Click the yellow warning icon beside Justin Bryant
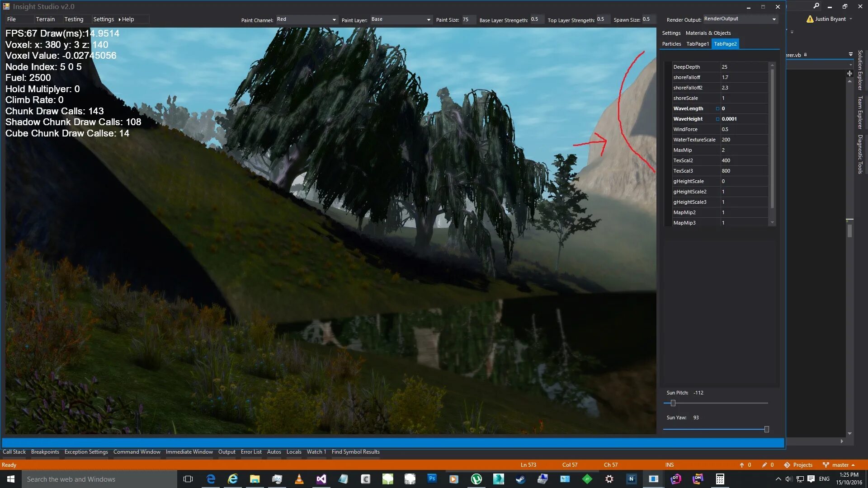 (x=810, y=19)
